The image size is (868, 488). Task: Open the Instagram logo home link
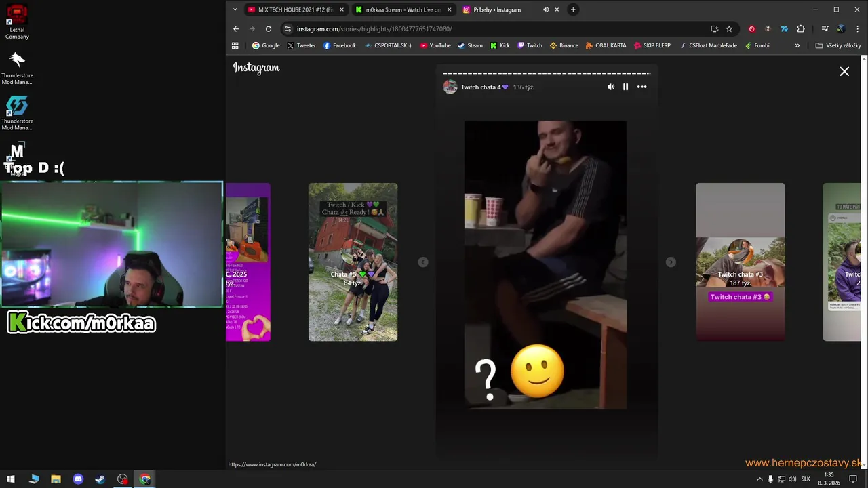tap(256, 68)
